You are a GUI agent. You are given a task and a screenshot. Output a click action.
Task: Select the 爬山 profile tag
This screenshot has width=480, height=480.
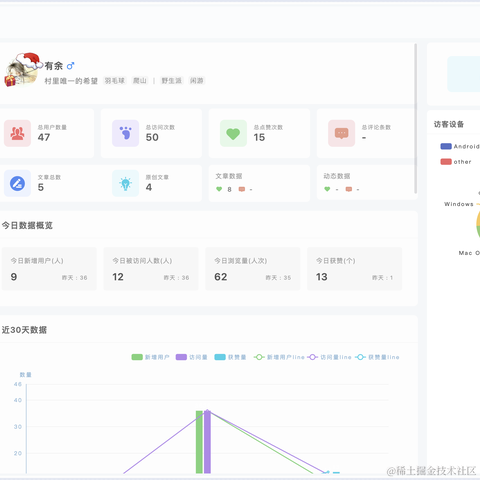pyautogui.click(x=140, y=81)
